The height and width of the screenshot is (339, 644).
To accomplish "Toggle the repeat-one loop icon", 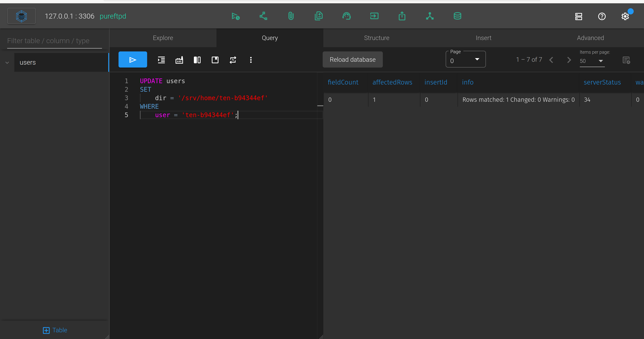I will (x=233, y=60).
